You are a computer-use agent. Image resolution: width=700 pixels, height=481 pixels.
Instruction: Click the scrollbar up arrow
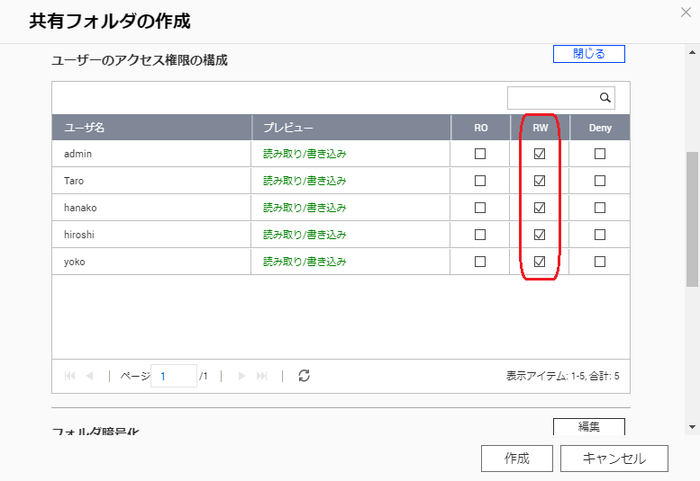[692, 52]
